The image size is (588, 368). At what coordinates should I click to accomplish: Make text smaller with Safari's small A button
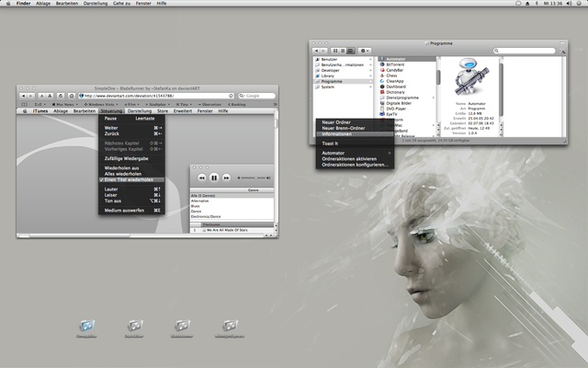[41, 96]
